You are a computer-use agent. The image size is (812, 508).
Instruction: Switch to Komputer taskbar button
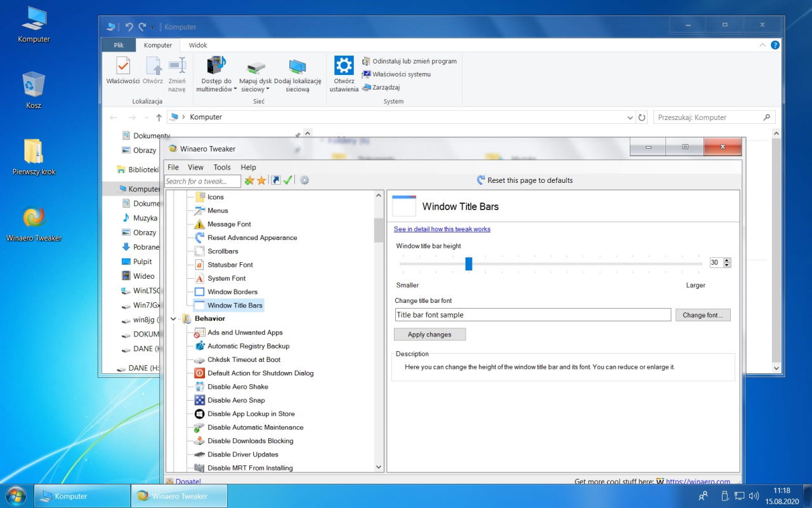[x=81, y=496]
